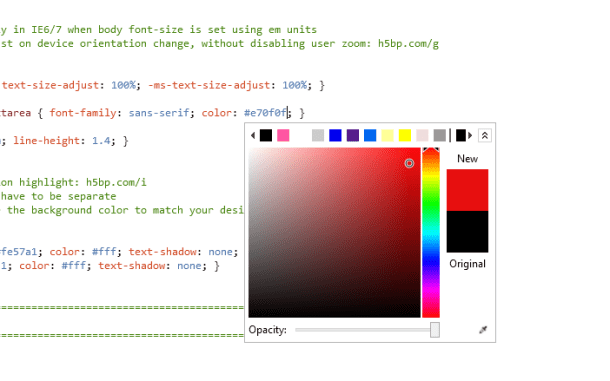The image size is (610, 381).
Task: Pick the bright yellow palette swatch
Action: point(405,135)
